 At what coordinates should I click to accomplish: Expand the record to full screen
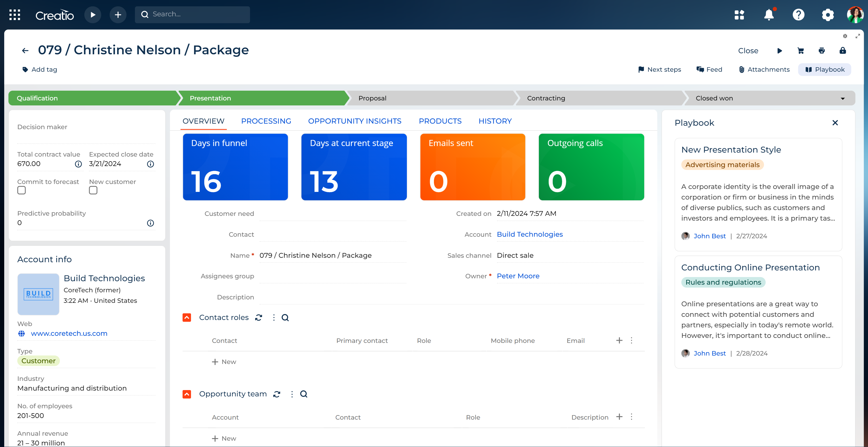pos(858,36)
